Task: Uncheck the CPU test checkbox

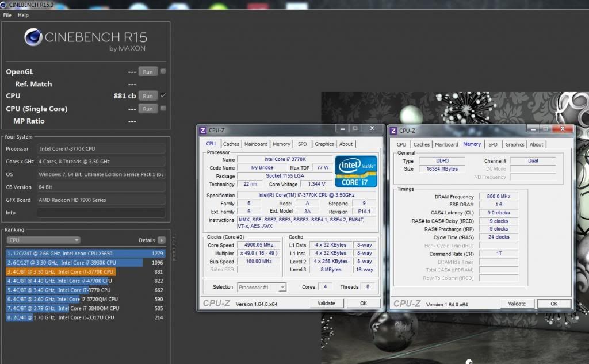Action: point(163,95)
